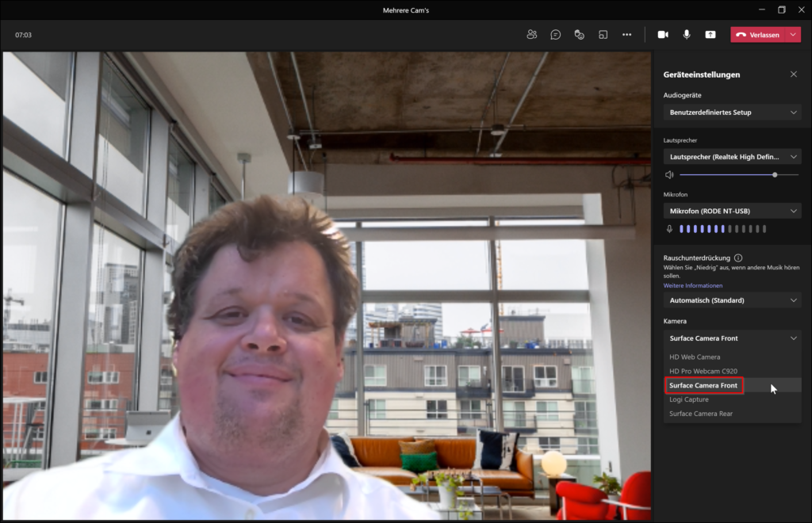
Task: Select HD Web Camera
Action: pos(732,357)
